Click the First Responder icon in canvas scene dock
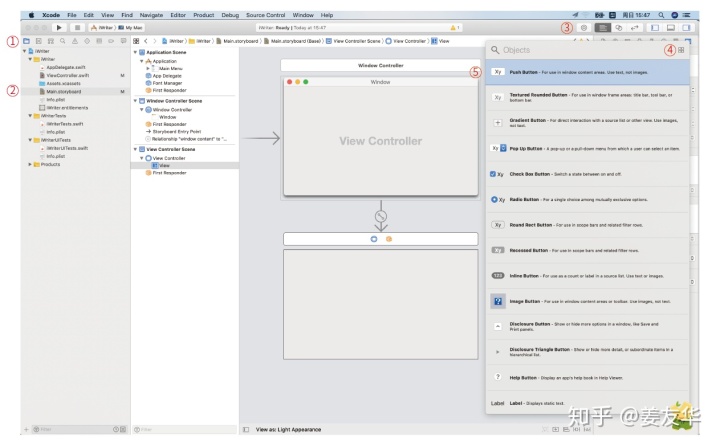The height and width of the screenshot is (446, 720). (x=389, y=239)
